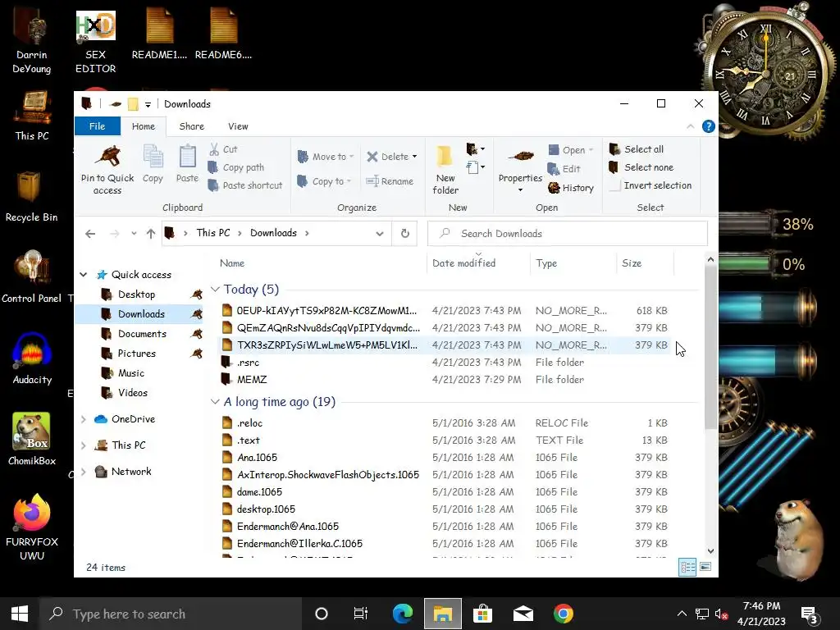The height and width of the screenshot is (630, 840).
Task: Sort by the Size column header
Action: tap(645, 263)
